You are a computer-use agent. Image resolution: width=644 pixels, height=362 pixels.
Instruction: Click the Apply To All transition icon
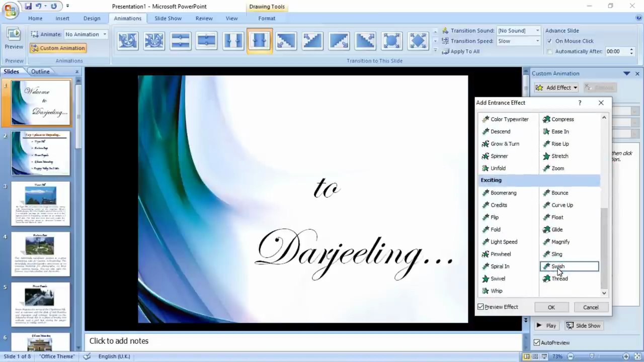445,51
